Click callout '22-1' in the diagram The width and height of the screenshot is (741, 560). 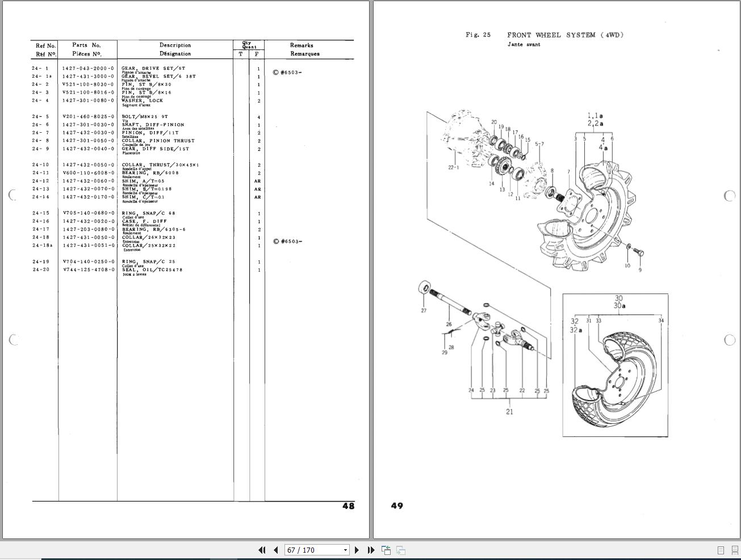click(x=454, y=167)
